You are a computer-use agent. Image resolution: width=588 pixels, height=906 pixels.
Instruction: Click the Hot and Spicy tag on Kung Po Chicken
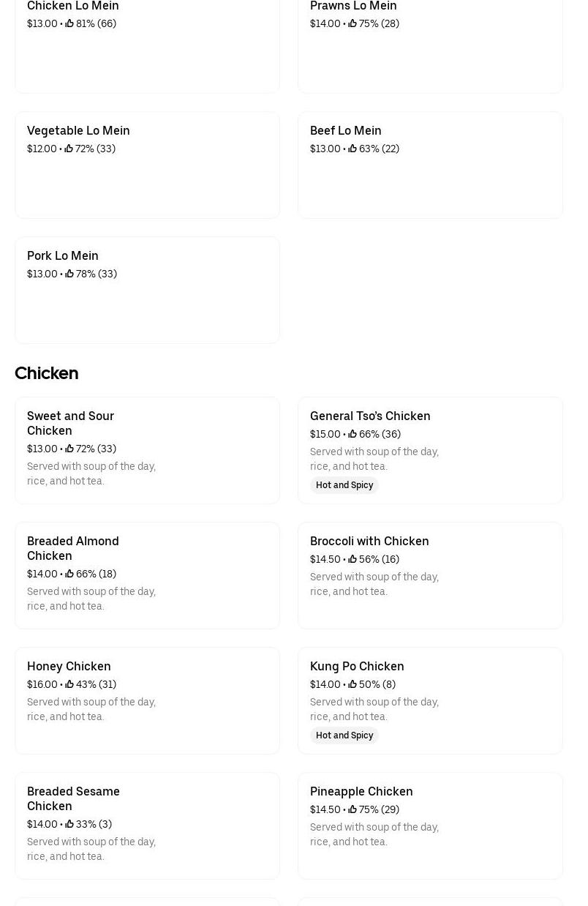point(344,735)
